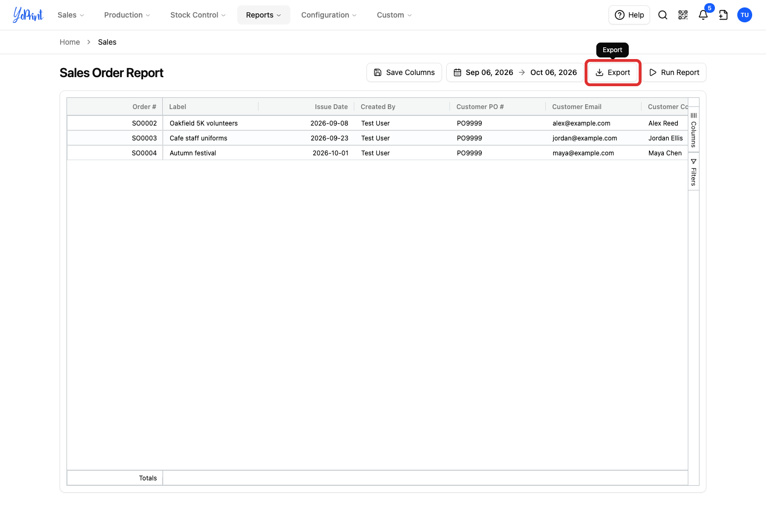
Task: Expand the Production menu
Action: click(x=127, y=15)
